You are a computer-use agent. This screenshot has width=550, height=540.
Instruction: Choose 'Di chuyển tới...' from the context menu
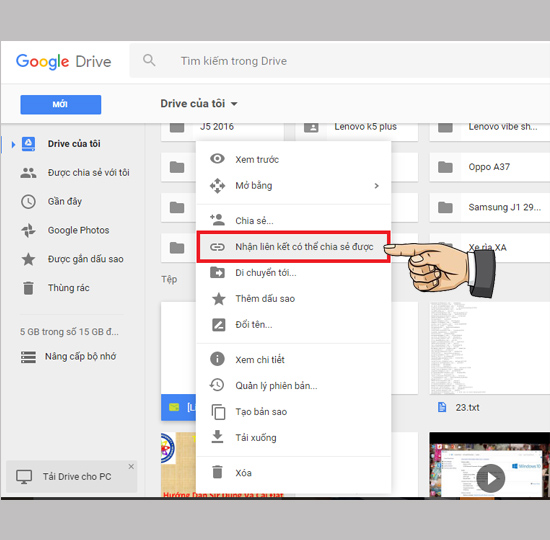pos(294,273)
